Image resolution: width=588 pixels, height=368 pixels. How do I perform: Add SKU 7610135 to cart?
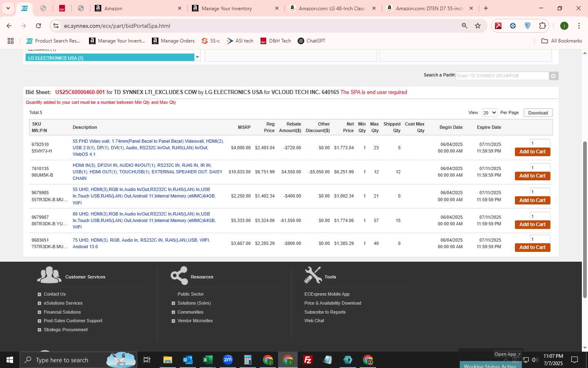coord(532,176)
